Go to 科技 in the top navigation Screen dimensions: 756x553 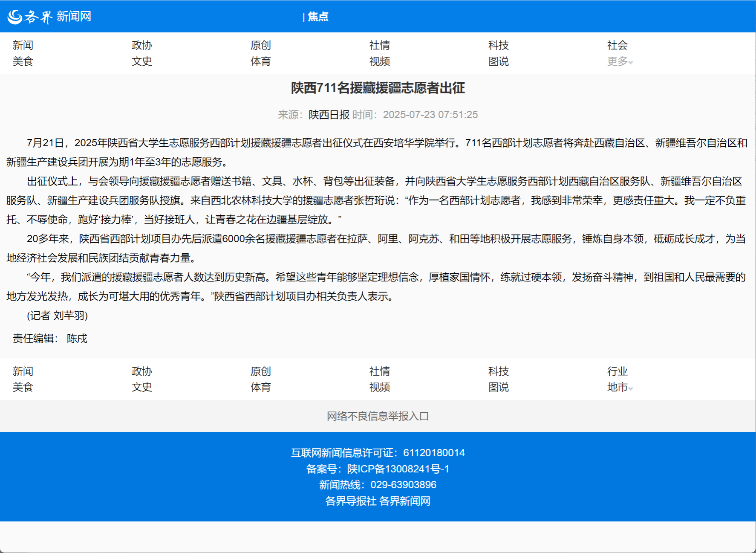tap(498, 45)
